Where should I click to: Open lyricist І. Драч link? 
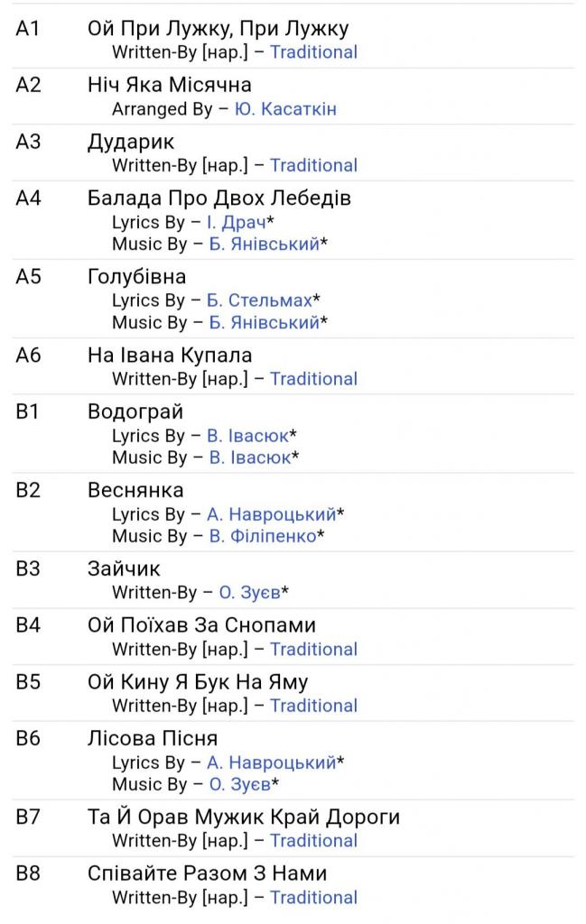(x=237, y=222)
